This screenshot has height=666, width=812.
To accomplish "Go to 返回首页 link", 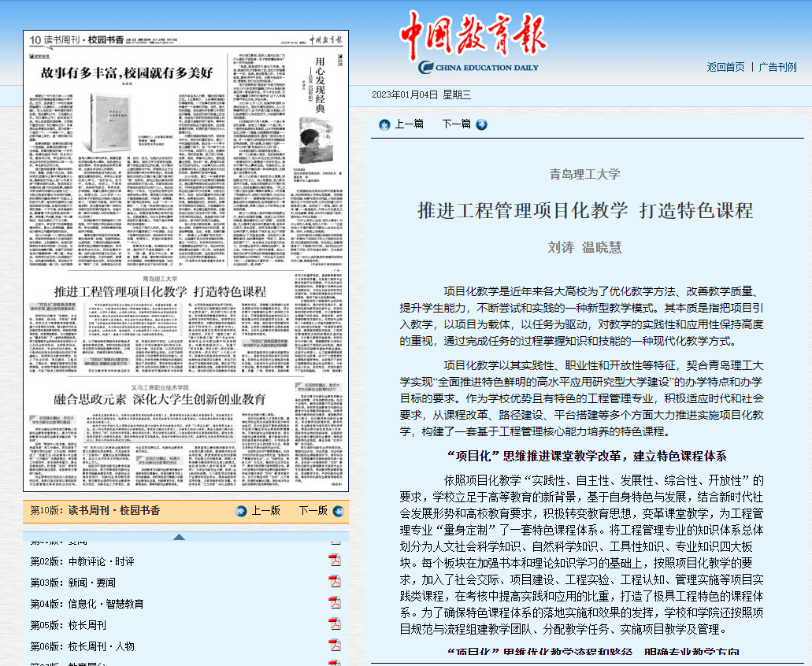I will click(x=725, y=67).
